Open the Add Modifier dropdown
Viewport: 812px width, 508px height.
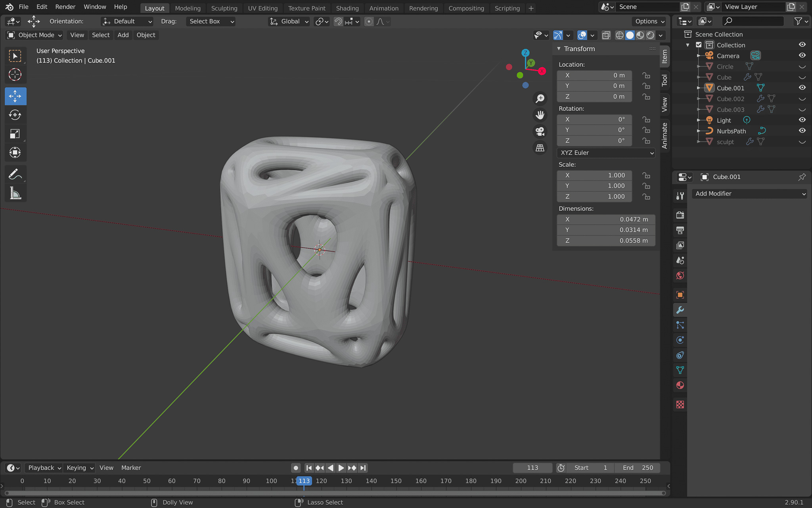749,194
